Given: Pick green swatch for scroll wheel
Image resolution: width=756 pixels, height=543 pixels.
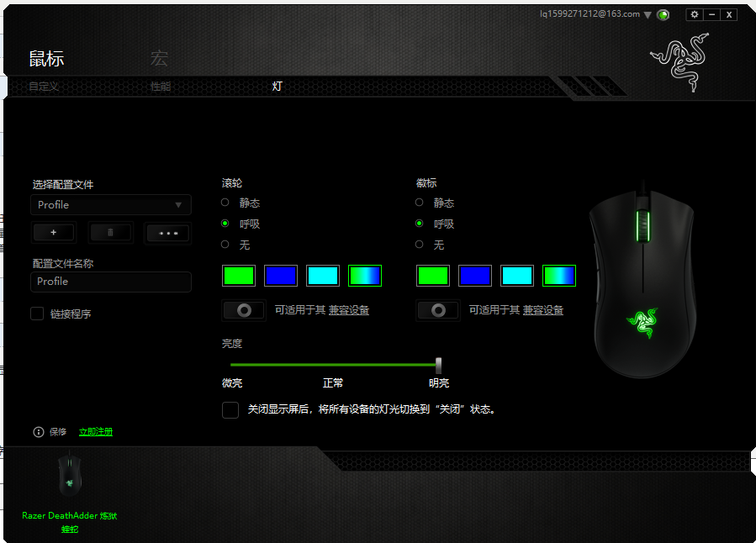Looking at the screenshot, I should point(239,276).
